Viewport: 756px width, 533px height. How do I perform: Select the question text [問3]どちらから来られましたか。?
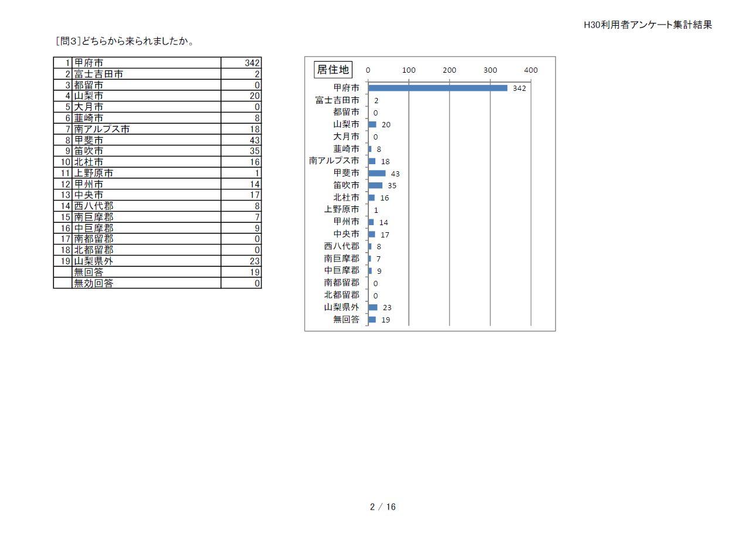click(x=125, y=41)
